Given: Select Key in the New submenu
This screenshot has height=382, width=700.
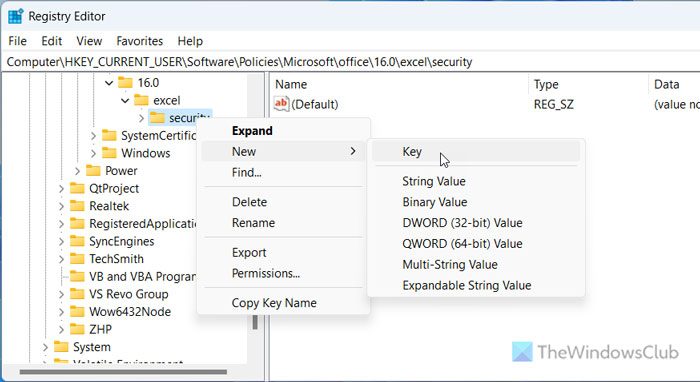Looking at the screenshot, I should (x=476, y=152).
